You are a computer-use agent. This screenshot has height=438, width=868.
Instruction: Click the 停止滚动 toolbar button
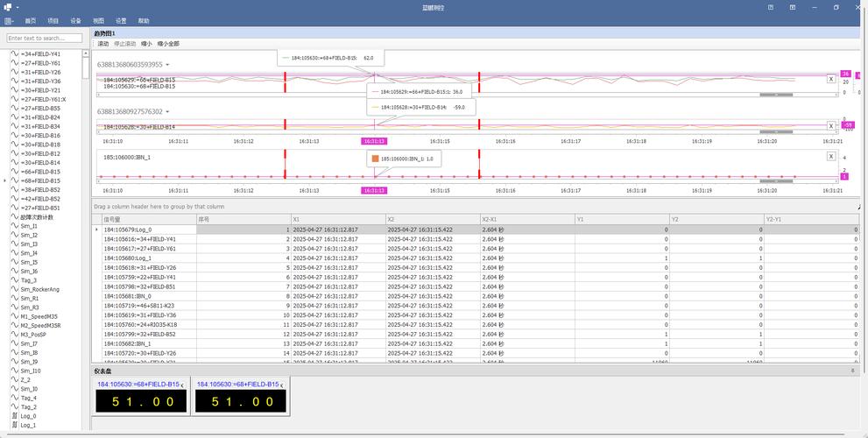coord(124,44)
